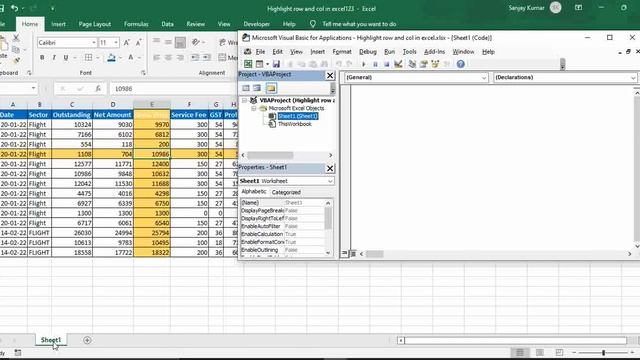Click the Insert Function fx icon
640x360 pixels.
98,89
